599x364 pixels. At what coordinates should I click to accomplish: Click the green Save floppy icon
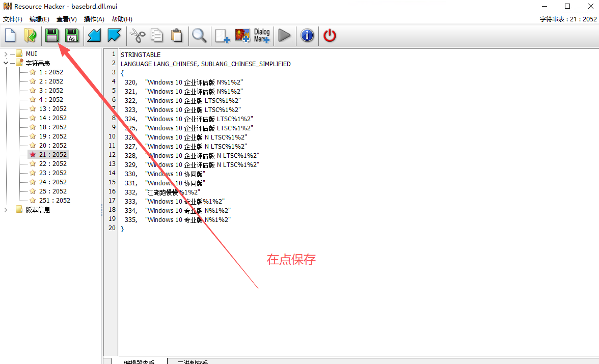coord(51,36)
